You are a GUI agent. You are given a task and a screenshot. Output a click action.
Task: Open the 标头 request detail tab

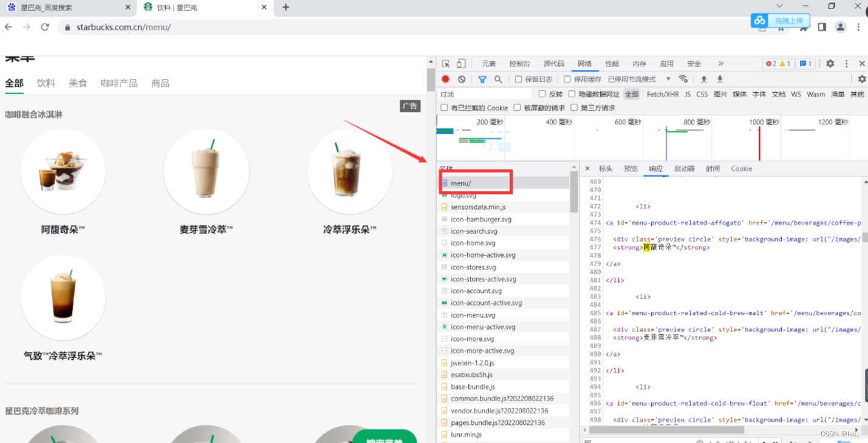pos(606,169)
